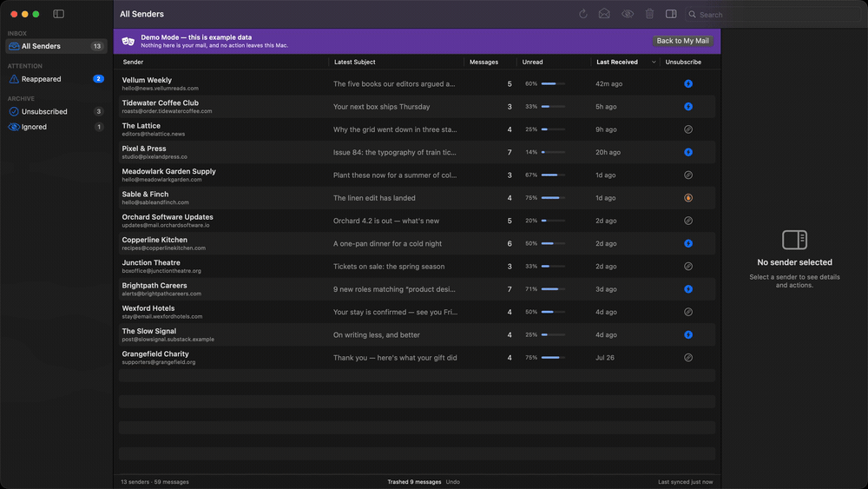Unsubscribe from Brightpath Careers via bolt icon
The image size is (868, 489).
click(x=688, y=289)
